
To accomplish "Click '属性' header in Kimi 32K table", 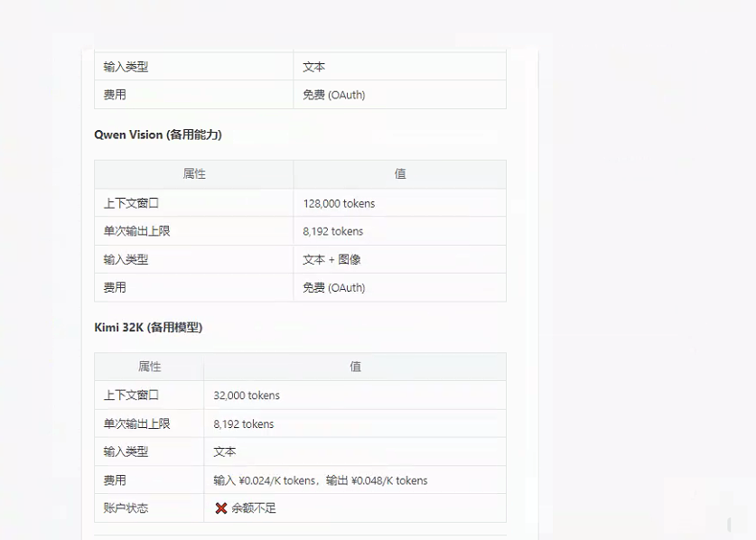I will (149, 367).
